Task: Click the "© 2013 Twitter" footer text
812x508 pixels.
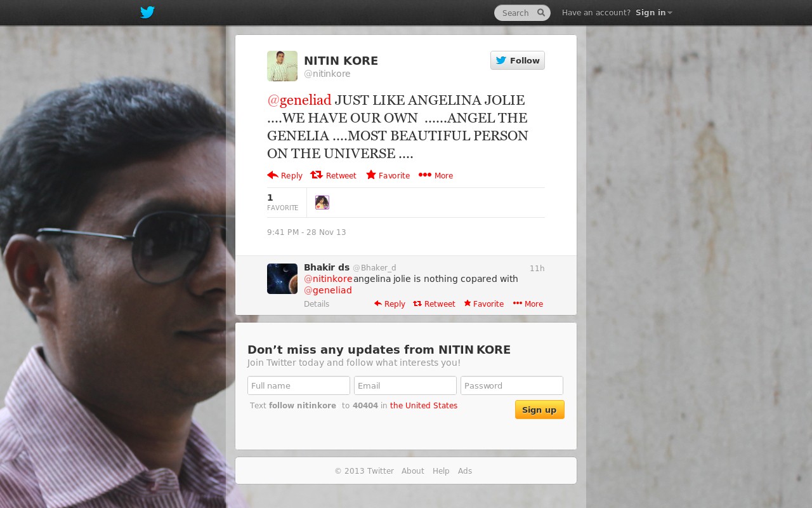Action: (x=364, y=471)
